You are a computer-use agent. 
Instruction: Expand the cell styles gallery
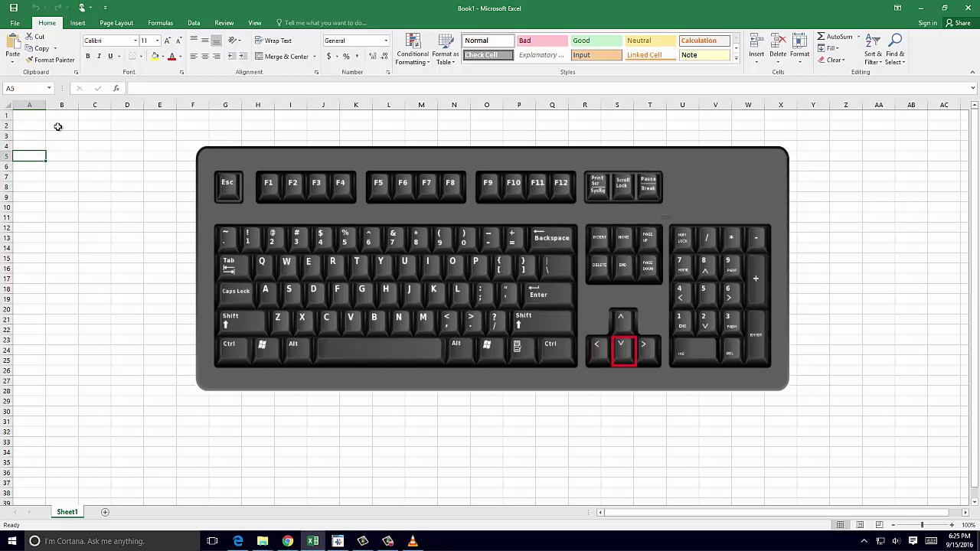[737, 58]
